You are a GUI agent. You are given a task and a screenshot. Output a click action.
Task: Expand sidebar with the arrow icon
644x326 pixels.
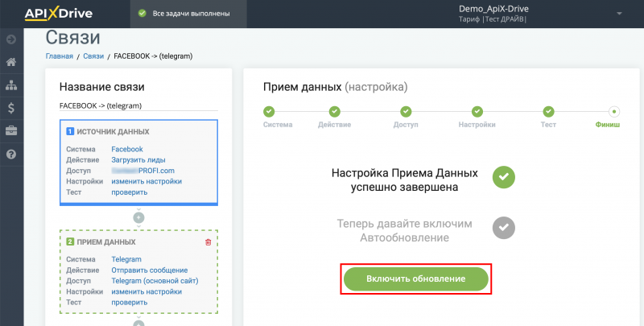[x=11, y=39]
